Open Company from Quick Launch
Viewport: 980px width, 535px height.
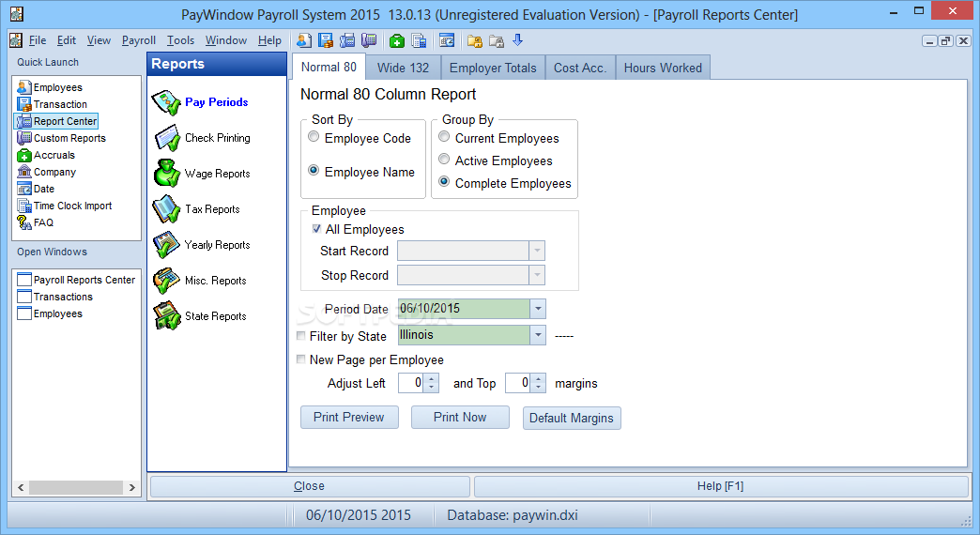(x=47, y=172)
